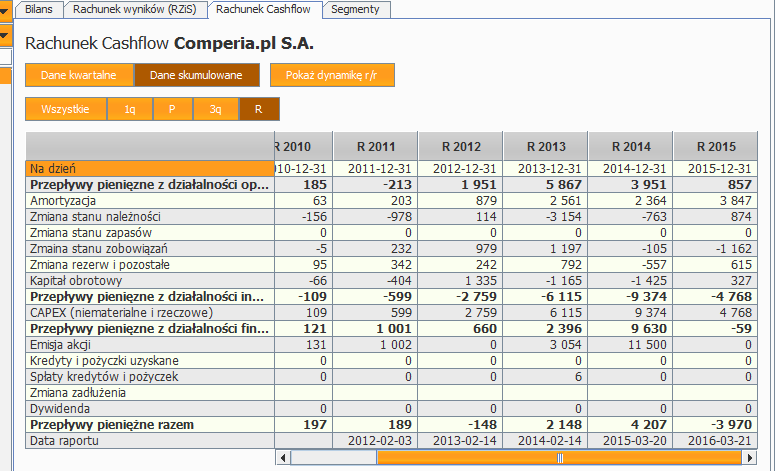The width and height of the screenshot is (778, 471).
Task: Select Spłaty kredytów i pożyczek row
Action: coord(150,377)
